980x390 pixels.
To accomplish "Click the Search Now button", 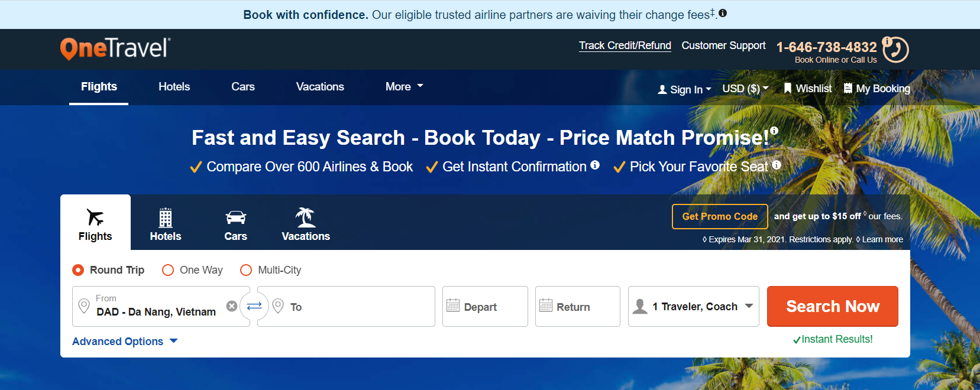I will point(833,306).
